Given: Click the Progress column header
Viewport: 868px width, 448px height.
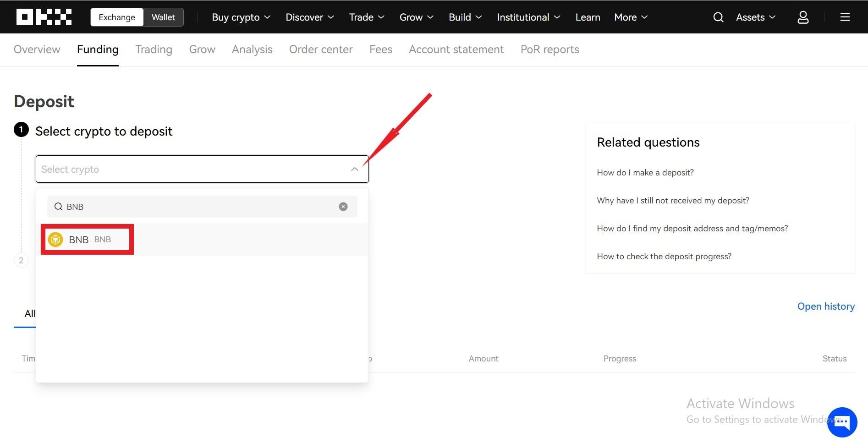Looking at the screenshot, I should (620, 359).
